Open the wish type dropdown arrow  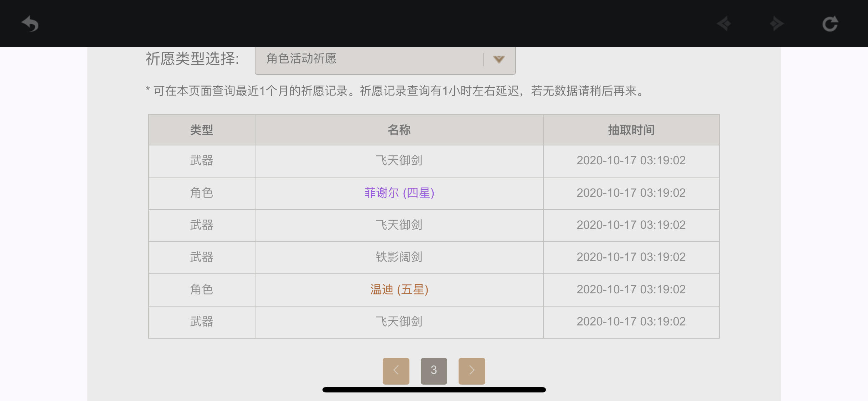(x=499, y=59)
